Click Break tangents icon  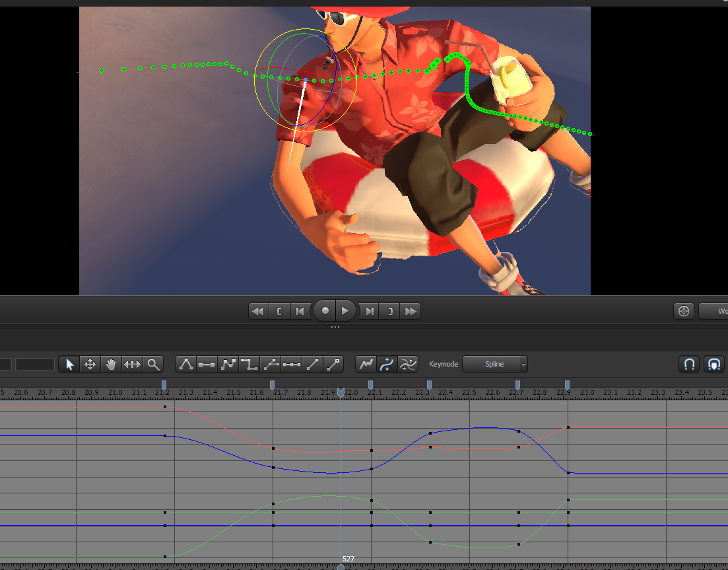coord(271,364)
